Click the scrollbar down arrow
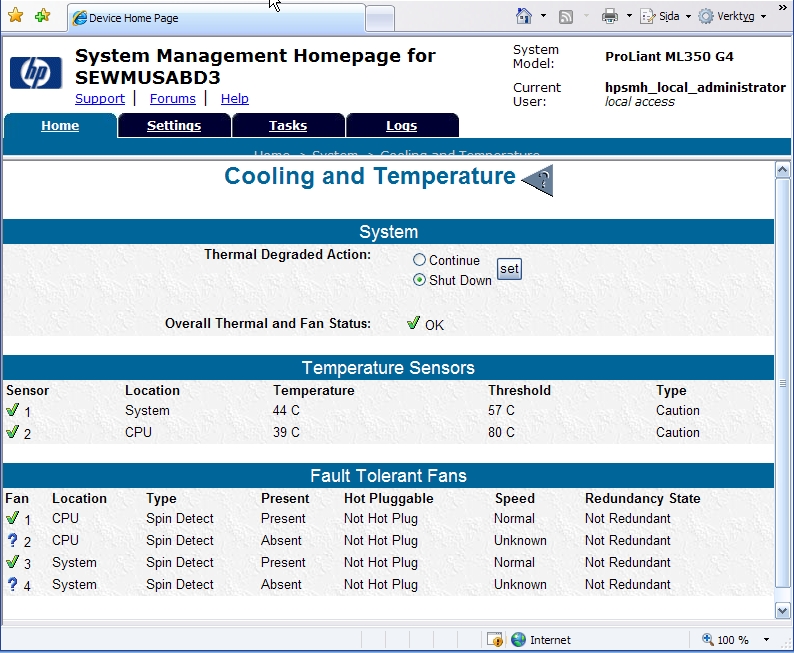 782,610
